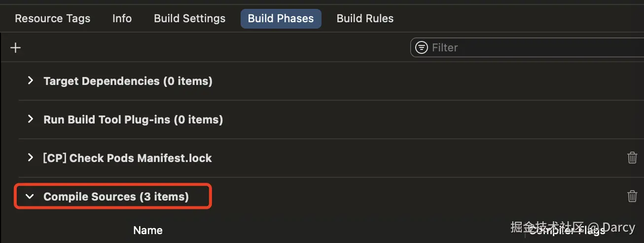This screenshot has height=243, width=644.
Task: Switch to the Resource Tags tab
Action: pos(53,19)
